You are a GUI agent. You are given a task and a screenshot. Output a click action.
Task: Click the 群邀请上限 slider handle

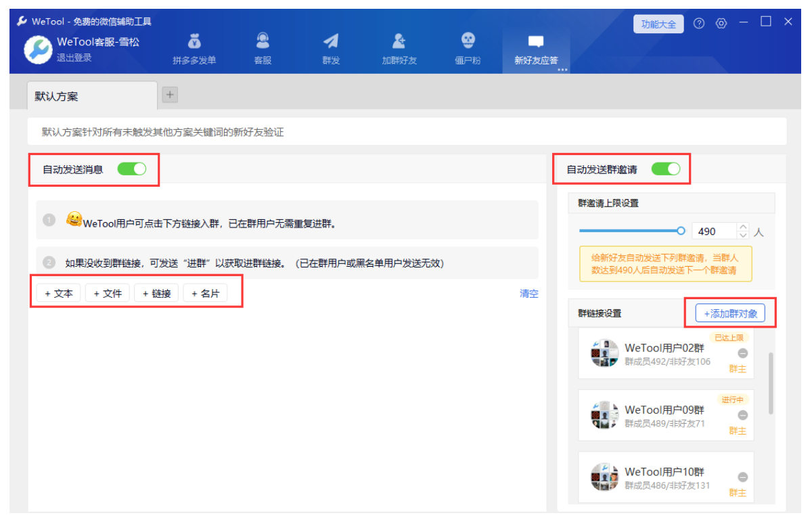(681, 231)
